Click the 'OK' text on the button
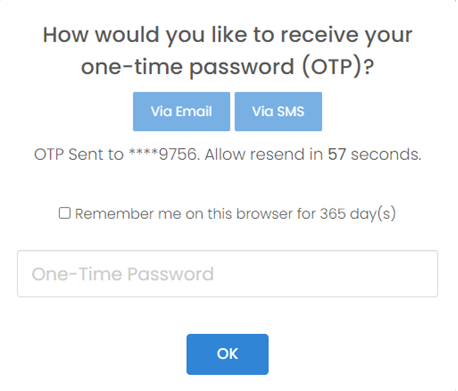The height and width of the screenshot is (391, 458). click(x=227, y=354)
